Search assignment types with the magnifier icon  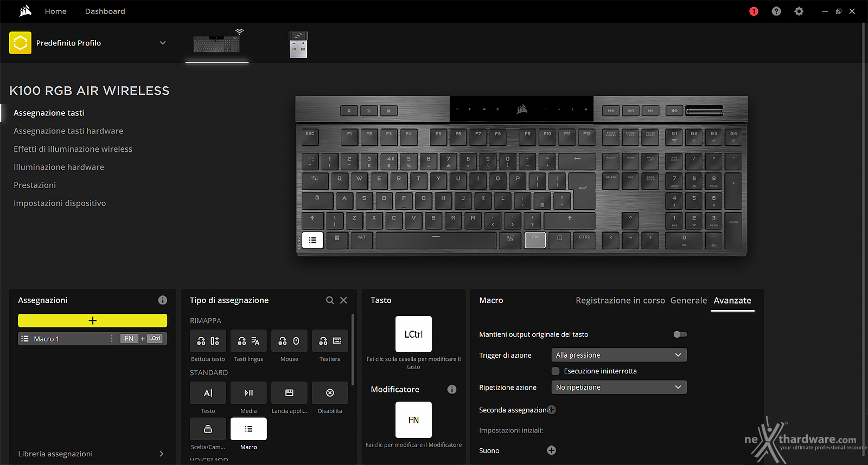click(x=330, y=300)
